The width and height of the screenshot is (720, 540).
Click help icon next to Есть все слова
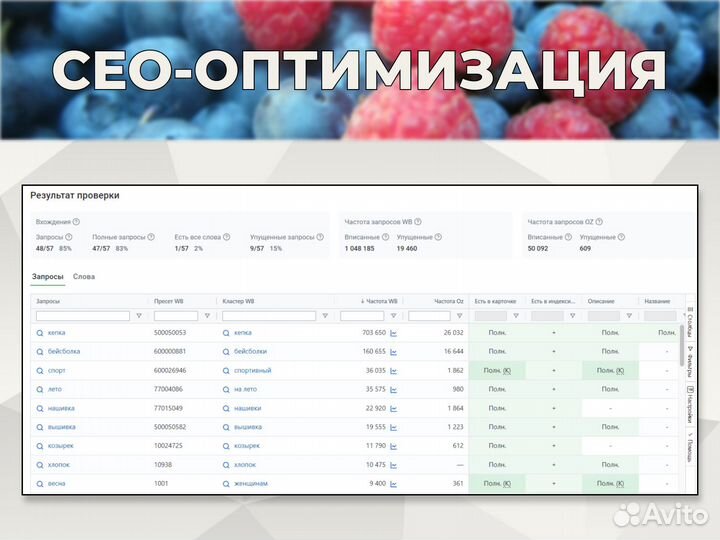pos(226,237)
